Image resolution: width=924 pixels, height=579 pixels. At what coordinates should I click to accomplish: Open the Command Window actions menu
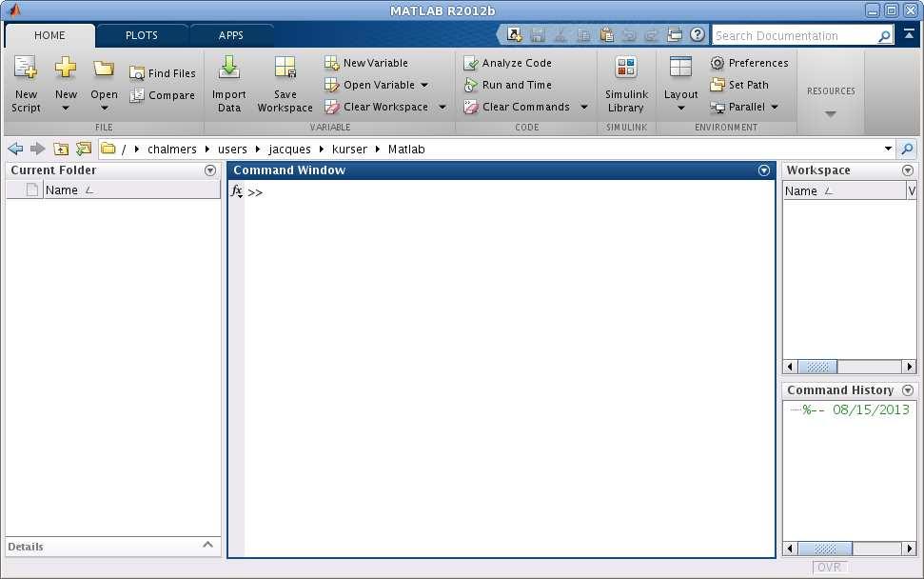tap(764, 170)
